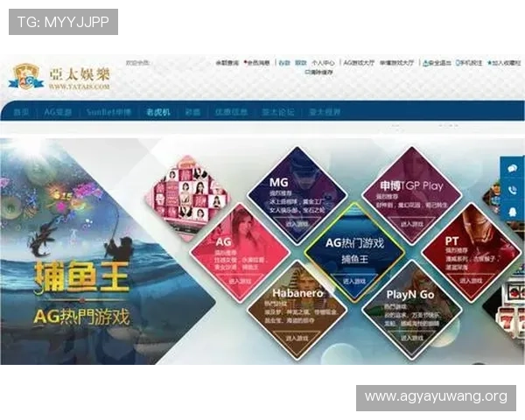The image size is (525, 420).
Task: Open the last 亚太 nav tab
Action: coord(324,112)
